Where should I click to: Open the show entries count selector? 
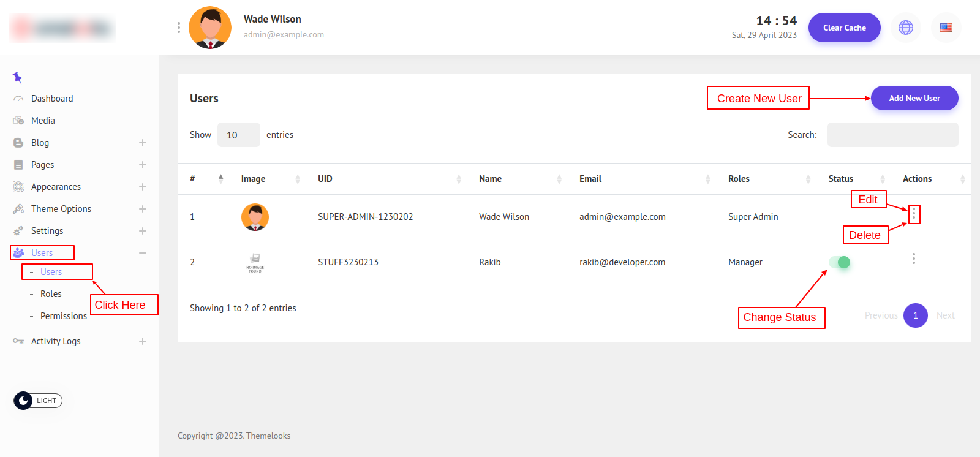coord(238,135)
